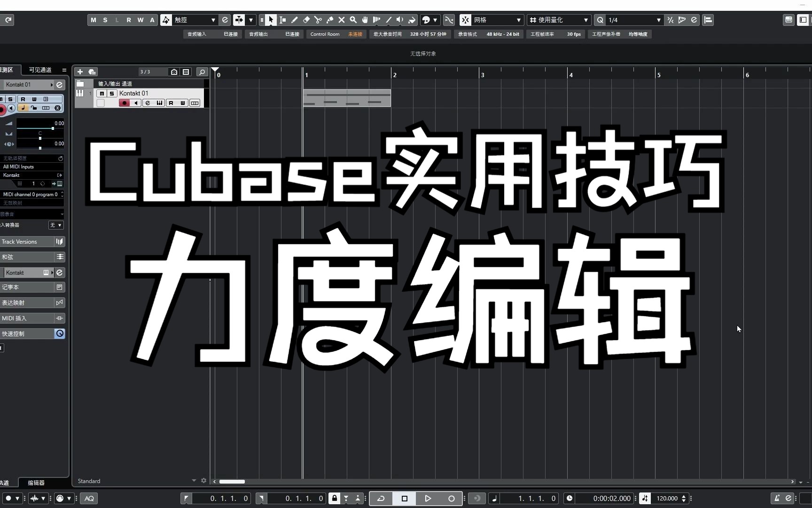Solo the Kontakt 01 track
The image size is (812, 508).
click(x=111, y=93)
